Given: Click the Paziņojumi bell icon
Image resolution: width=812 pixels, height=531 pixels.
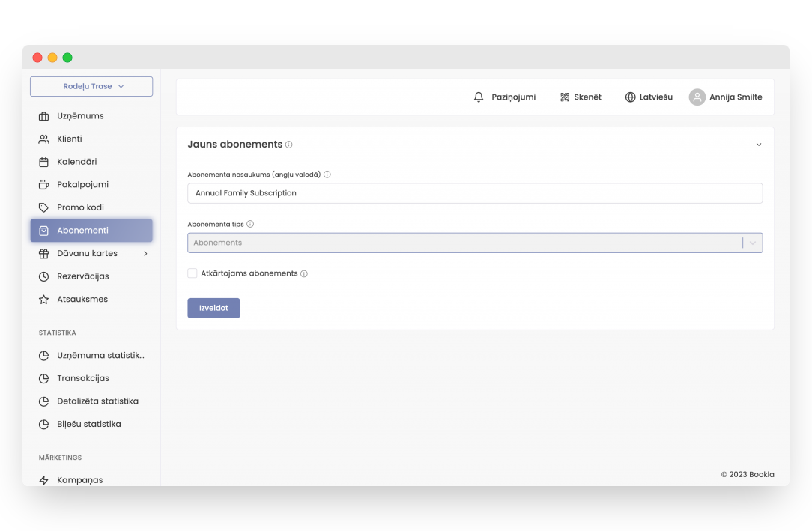Looking at the screenshot, I should [x=479, y=97].
